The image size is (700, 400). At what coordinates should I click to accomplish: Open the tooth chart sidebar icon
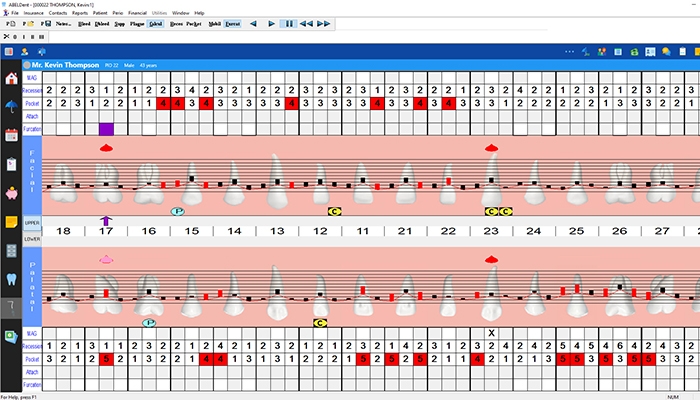11,279
